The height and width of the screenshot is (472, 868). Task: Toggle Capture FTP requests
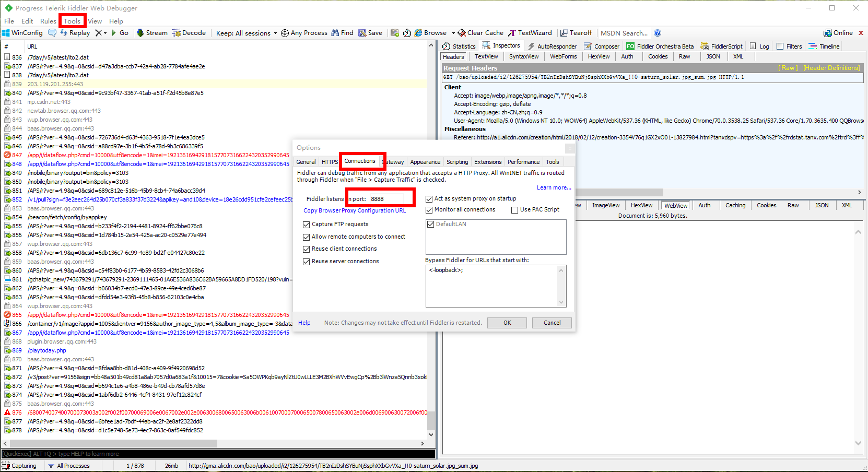307,225
